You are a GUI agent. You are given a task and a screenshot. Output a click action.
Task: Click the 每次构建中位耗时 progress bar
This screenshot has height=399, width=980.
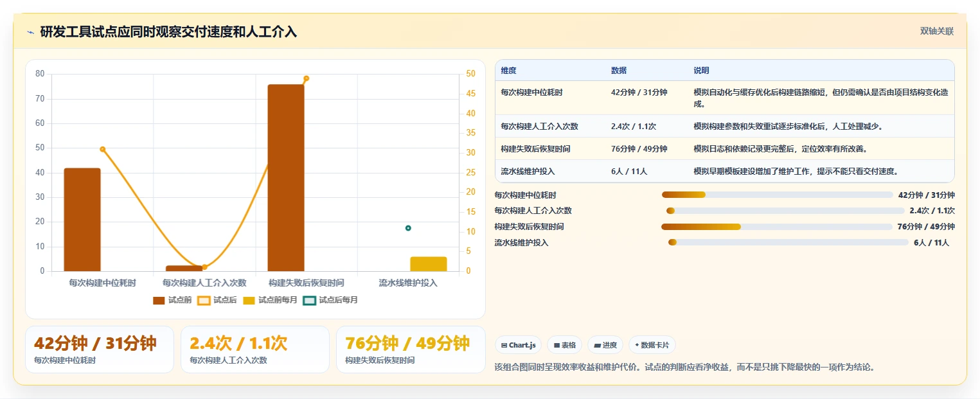pyautogui.click(x=778, y=195)
